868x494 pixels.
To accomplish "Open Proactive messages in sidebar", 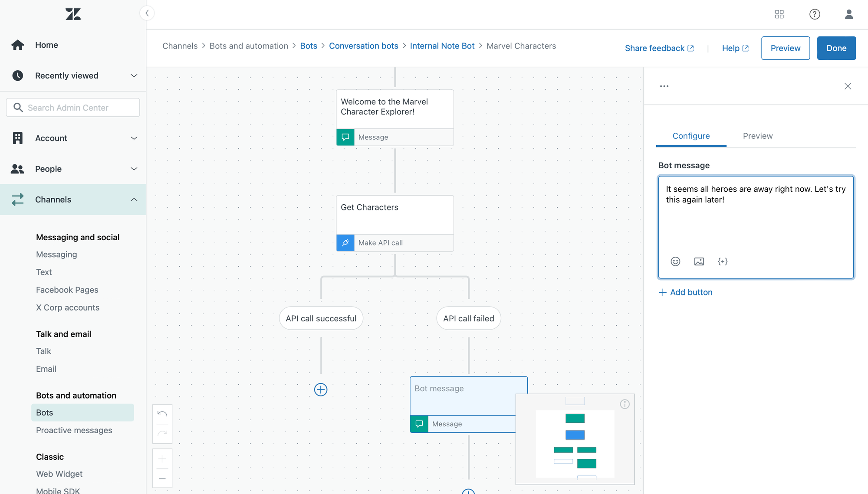I will click(x=74, y=430).
